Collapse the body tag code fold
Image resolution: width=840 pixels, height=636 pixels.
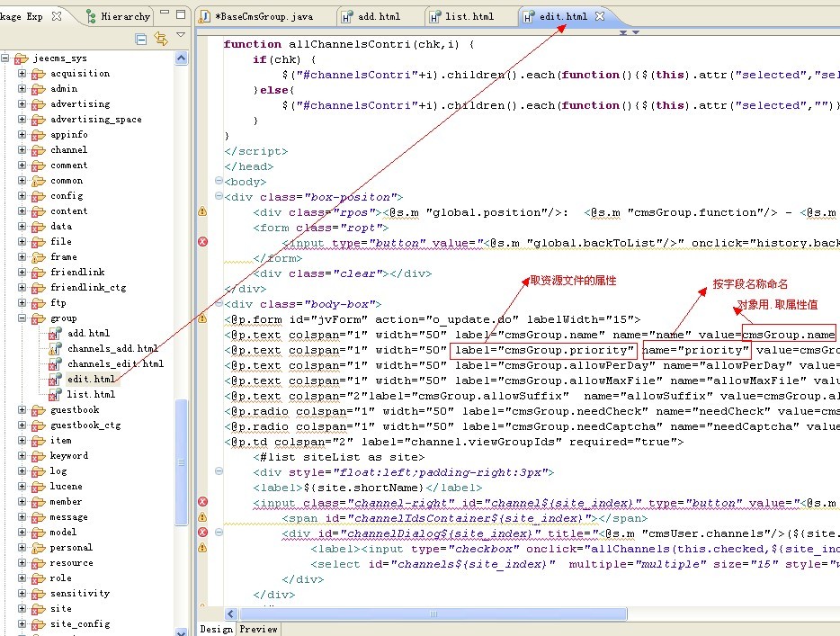coord(219,181)
